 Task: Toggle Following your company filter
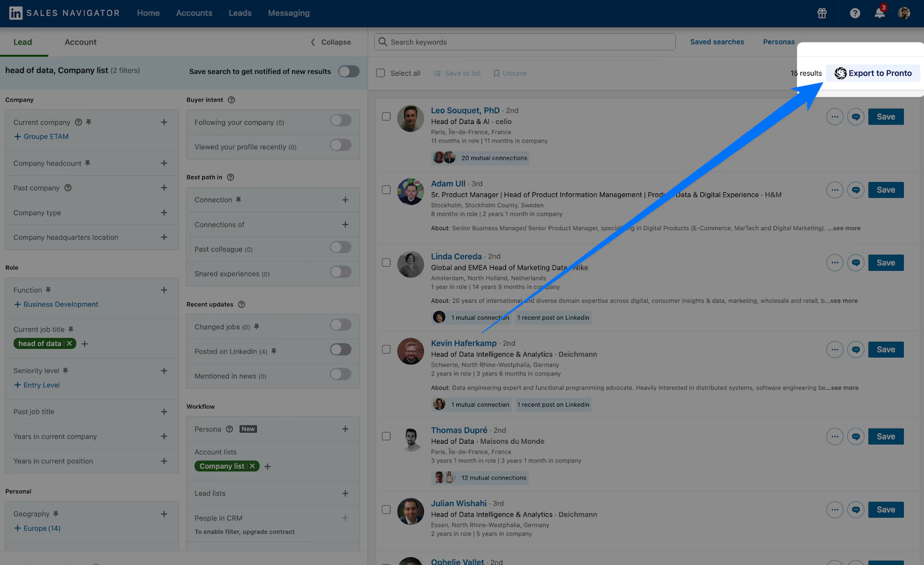[341, 120]
